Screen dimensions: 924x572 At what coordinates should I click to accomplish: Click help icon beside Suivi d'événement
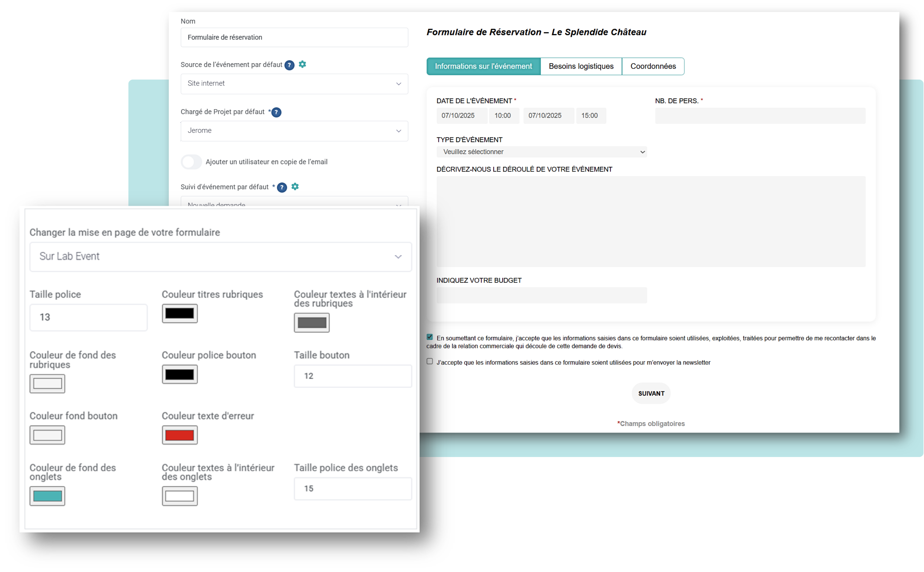(x=282, y=187)
